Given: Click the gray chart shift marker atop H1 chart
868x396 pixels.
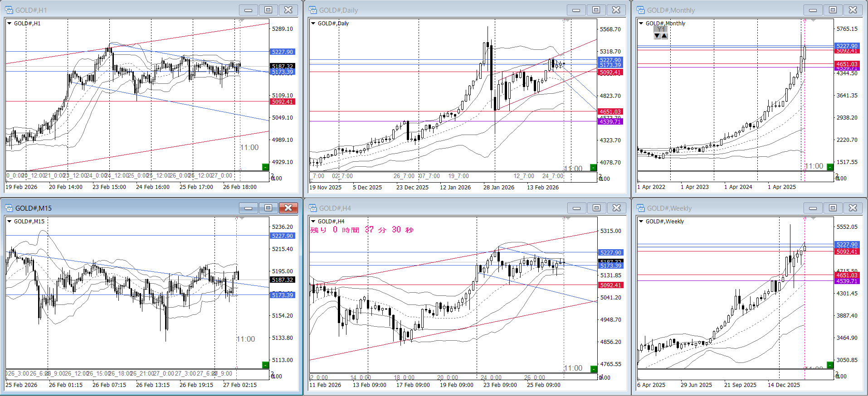Looking at the screenshot, I should (242, 21).
